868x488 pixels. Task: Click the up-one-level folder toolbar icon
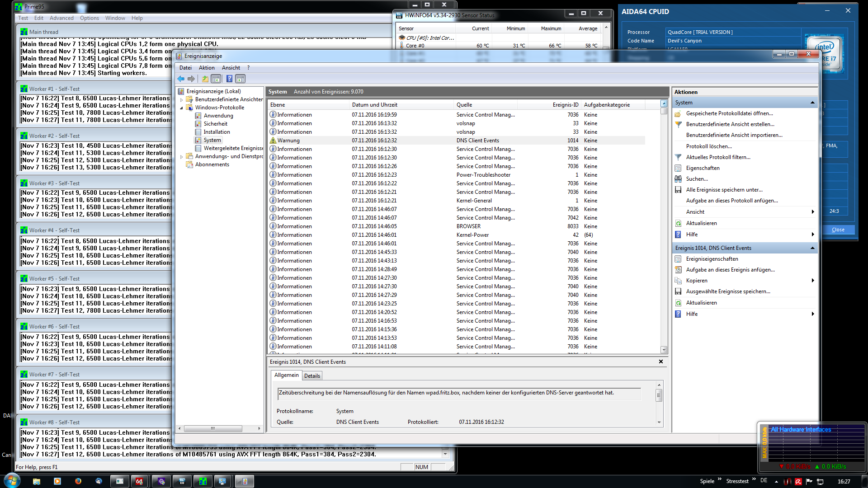tap(205, 79)
